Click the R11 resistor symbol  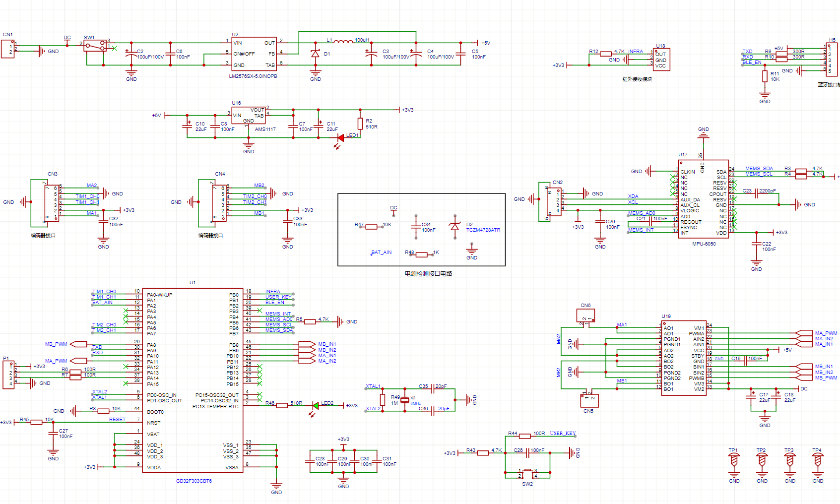click(x=765, y=76)
